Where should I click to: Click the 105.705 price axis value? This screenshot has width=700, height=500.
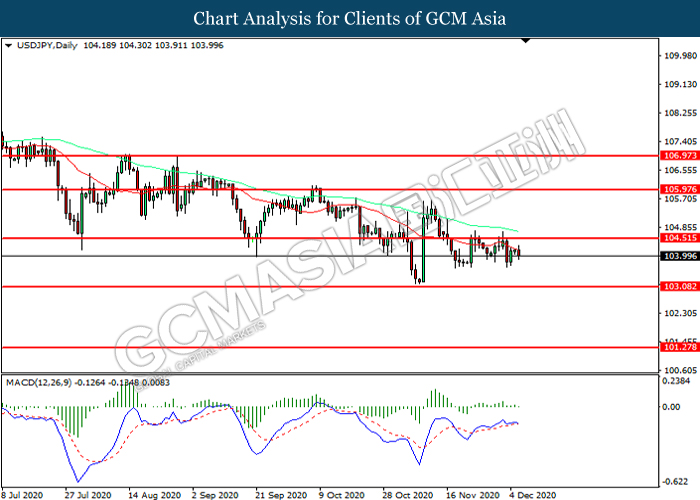pyautogui.click(x=680, y=199)
